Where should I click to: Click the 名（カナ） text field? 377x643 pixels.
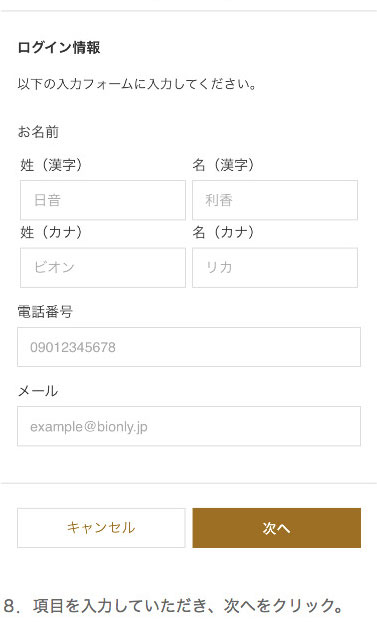275,267
